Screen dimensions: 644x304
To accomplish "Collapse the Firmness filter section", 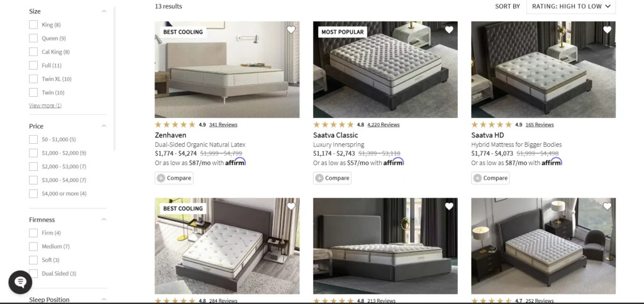I will click(104, 219).
